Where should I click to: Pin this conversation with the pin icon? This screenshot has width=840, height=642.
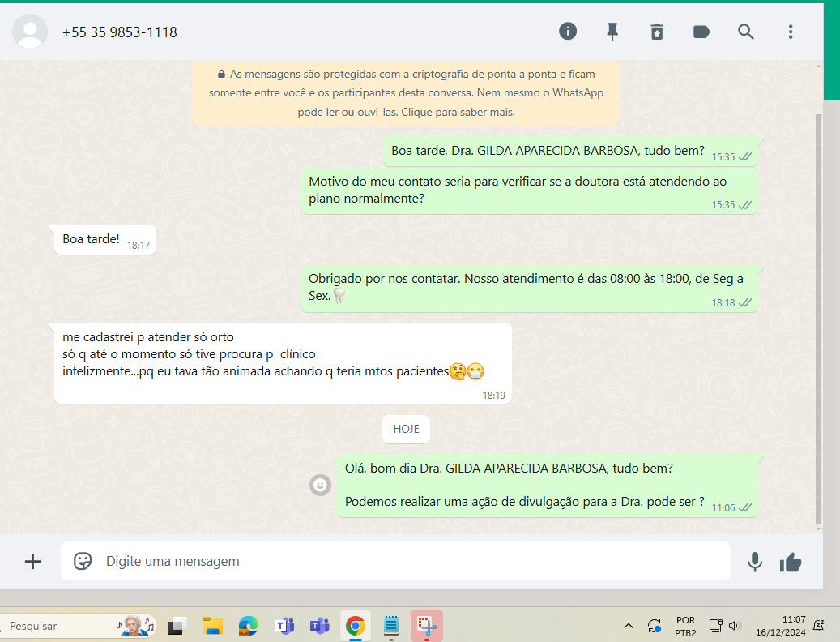(612, 32)
